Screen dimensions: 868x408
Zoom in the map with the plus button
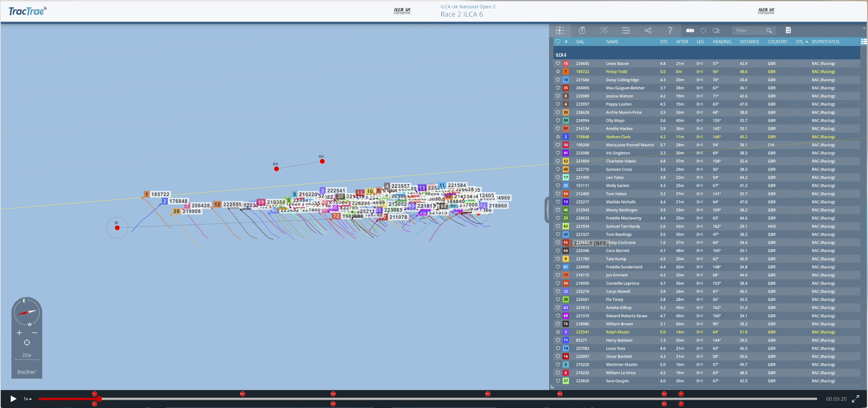point(19,333)
